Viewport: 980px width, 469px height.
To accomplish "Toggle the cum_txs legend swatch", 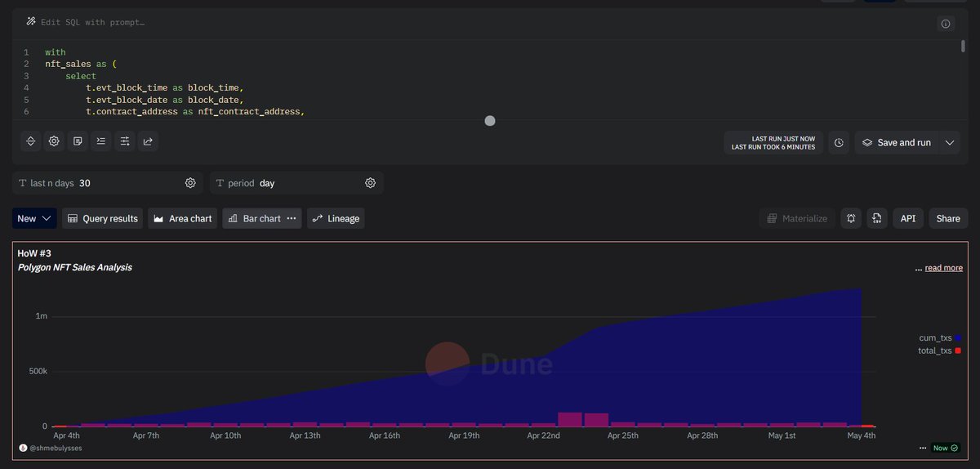I will pos(958,337).
